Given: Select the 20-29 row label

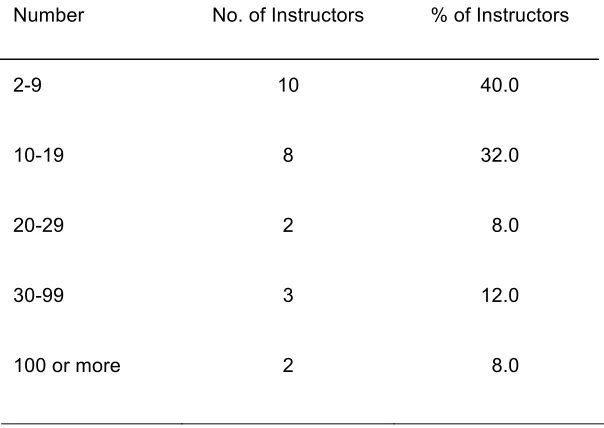Looking at the screenshot, I should (x=39, y=225).
